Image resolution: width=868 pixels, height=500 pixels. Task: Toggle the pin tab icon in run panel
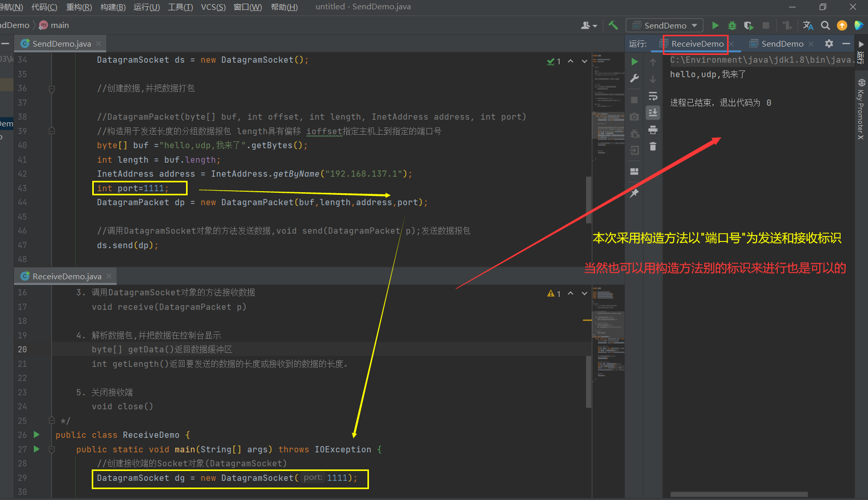(634, 193)
